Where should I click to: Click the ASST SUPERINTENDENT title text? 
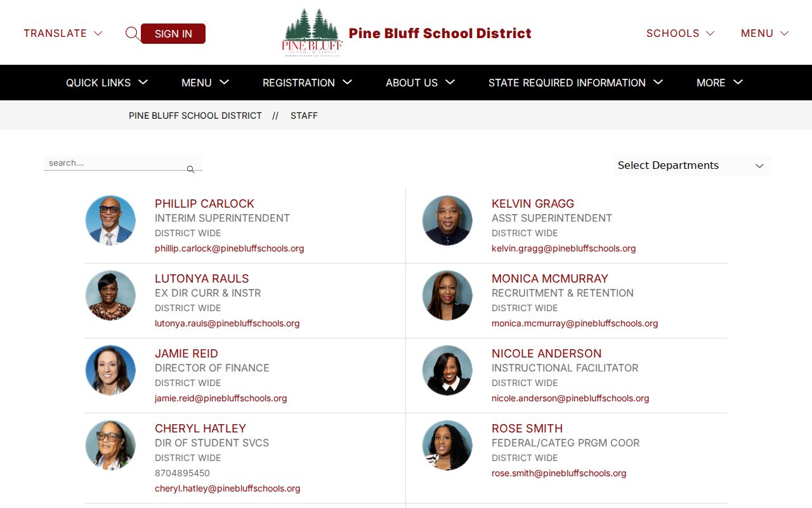pyautogui.click(x=552, y=218)
